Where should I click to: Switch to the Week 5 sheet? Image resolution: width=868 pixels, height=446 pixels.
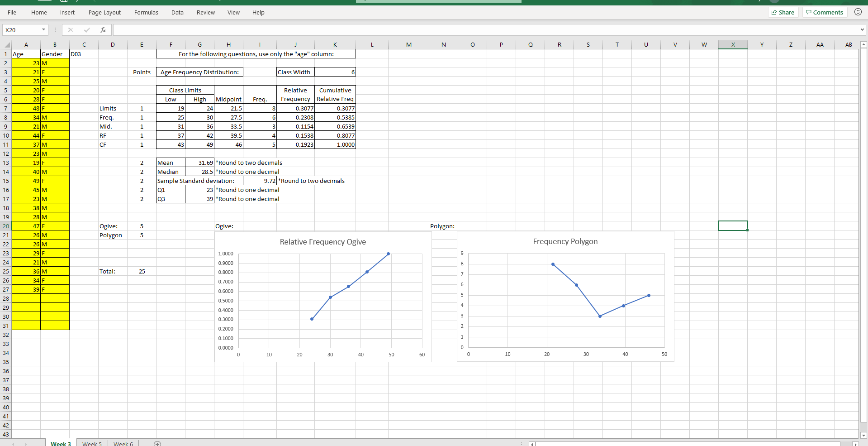coord(92,443)
